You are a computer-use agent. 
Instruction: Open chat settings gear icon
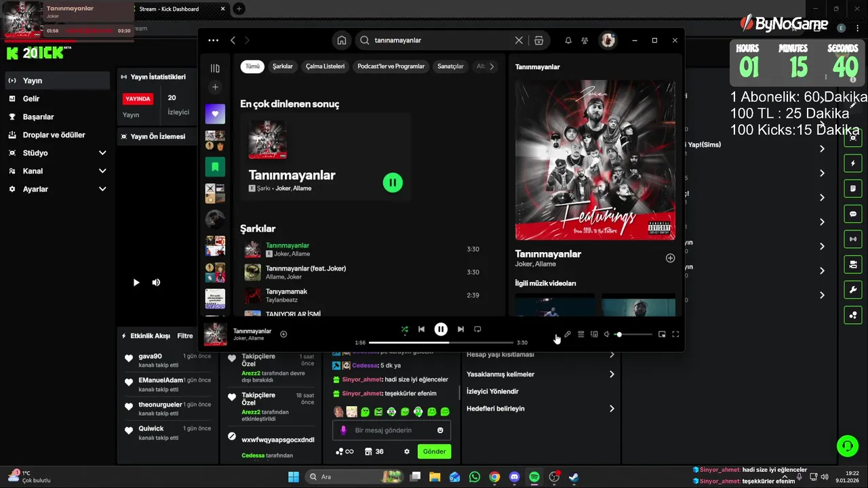(x=407, y=451)
